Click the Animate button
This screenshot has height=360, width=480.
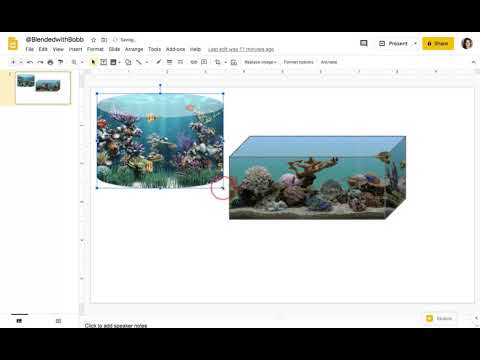click(329, 62)
